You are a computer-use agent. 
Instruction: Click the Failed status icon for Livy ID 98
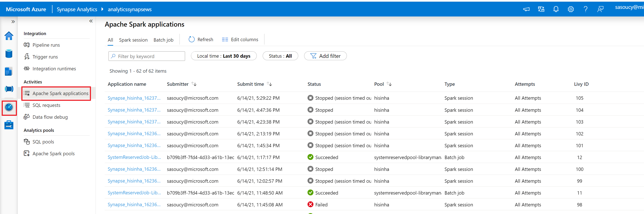[x=310, y=204]
